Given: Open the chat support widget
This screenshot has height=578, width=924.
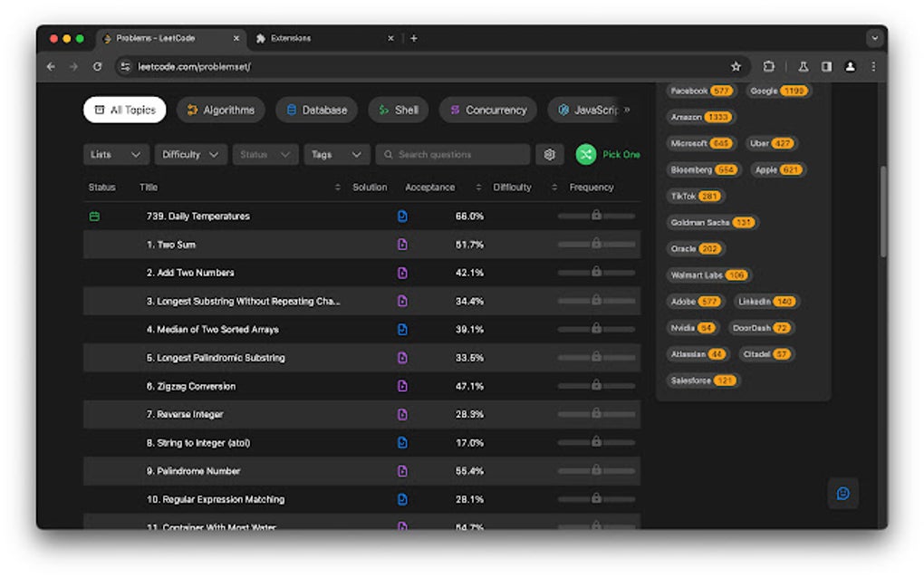Looking at the screenshot, I should [842, 494].
